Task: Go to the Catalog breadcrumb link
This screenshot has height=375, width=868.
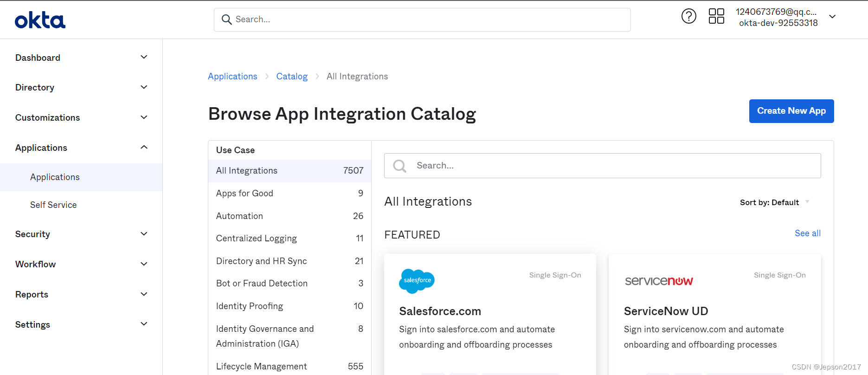Action: (292, 77)
